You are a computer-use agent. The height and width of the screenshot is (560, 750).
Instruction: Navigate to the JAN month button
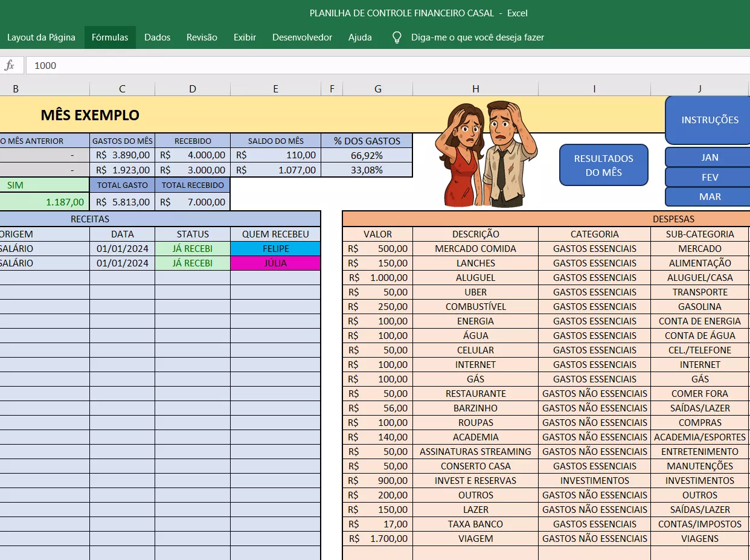pyautogui.click(x=710, y=157)
